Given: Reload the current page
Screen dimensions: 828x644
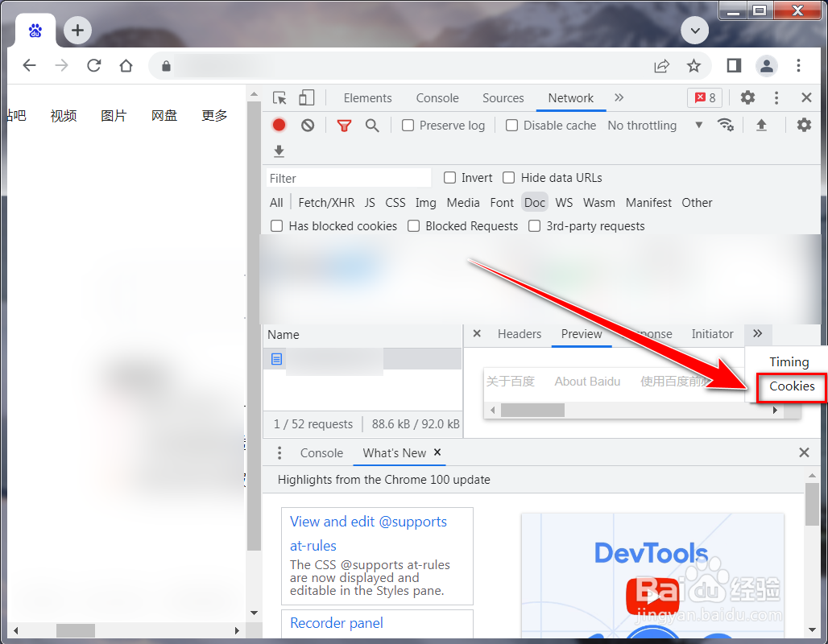Looking at the screenshot, I should [94, 65].
